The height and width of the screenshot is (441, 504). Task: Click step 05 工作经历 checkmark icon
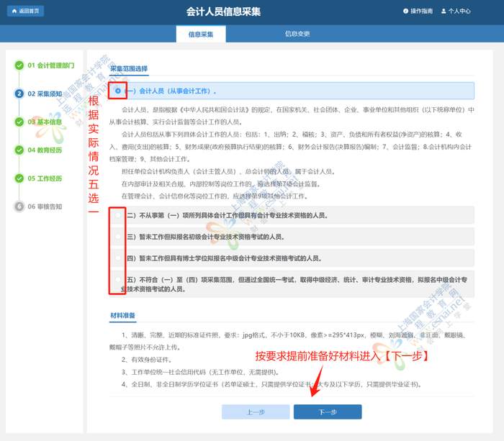pyautogui.click(x=19, y=178)
